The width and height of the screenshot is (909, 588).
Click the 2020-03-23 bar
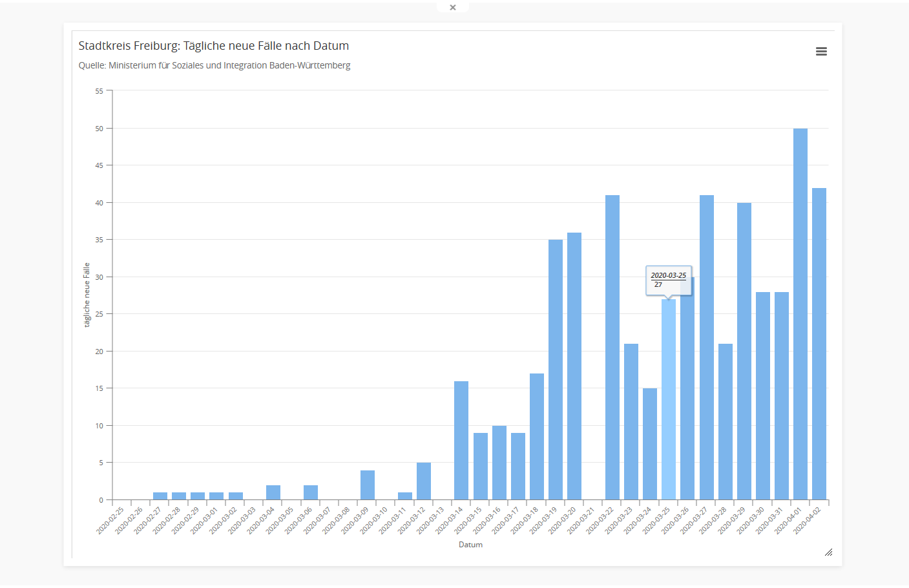[631, 422]
